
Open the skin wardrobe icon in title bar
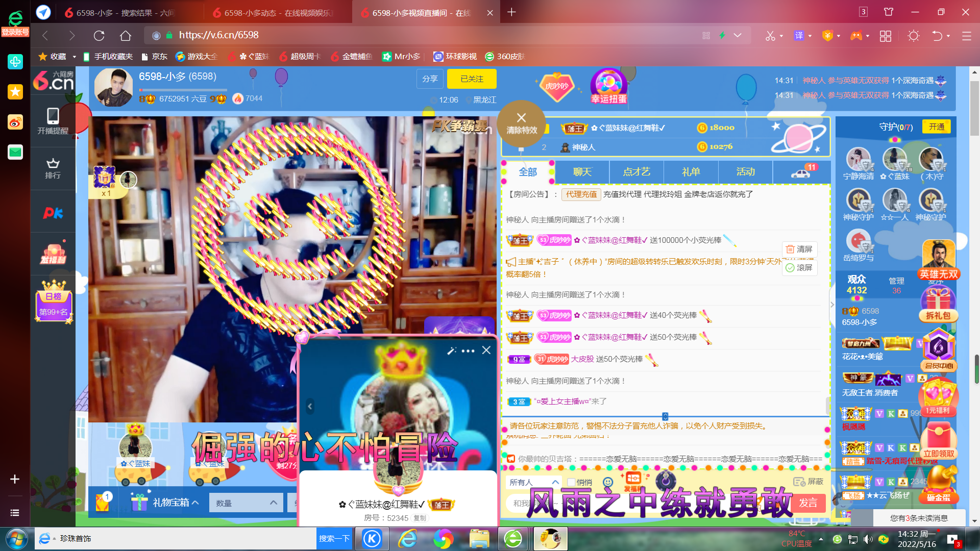(x=889, y=12)
